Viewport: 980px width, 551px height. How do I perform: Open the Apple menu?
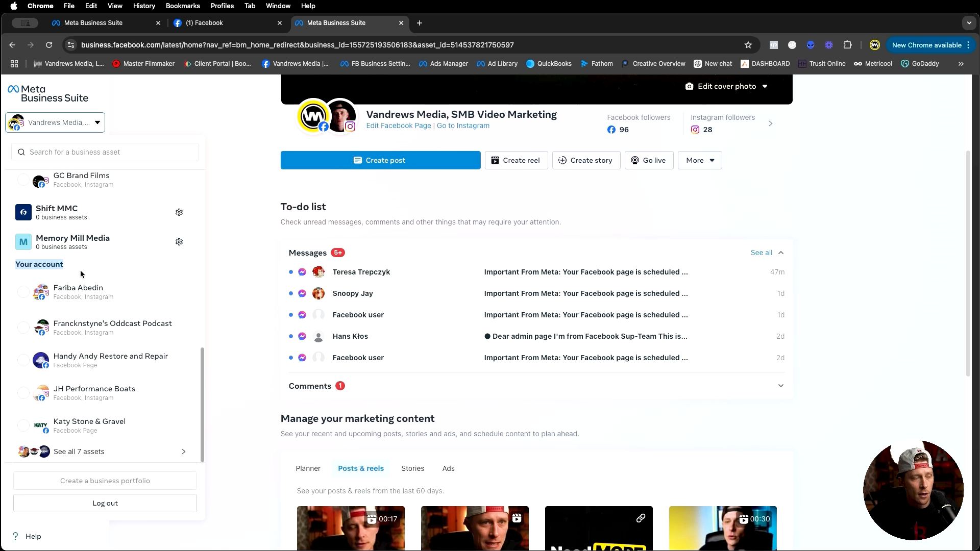[x=14, y=6]
